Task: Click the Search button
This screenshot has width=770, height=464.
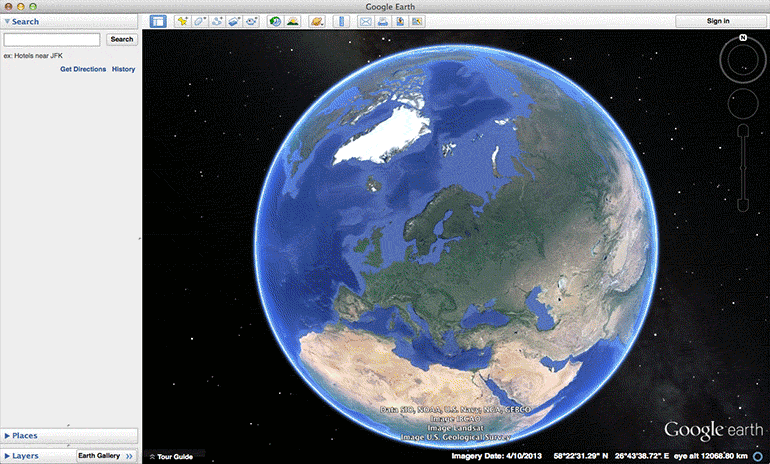Action: tap(122, 39)
